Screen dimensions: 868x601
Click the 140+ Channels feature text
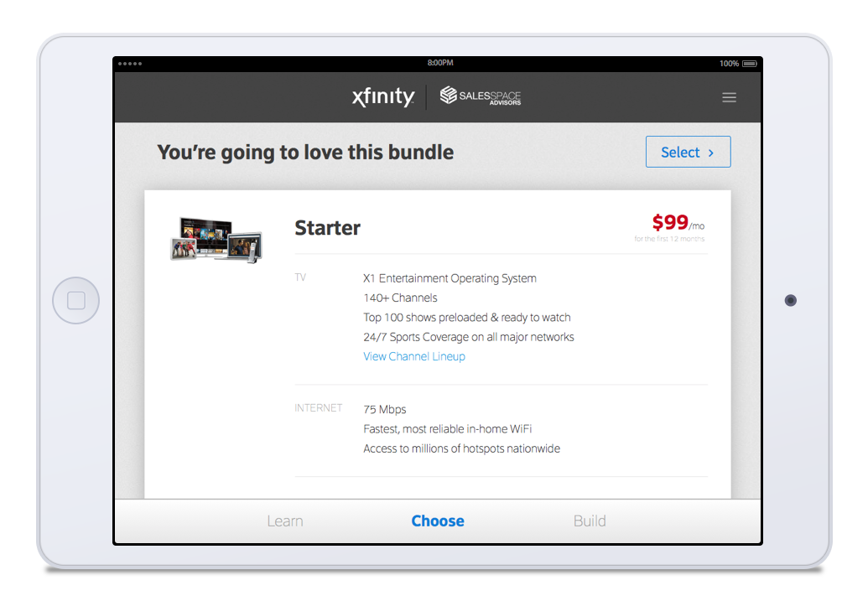[400, 298]
